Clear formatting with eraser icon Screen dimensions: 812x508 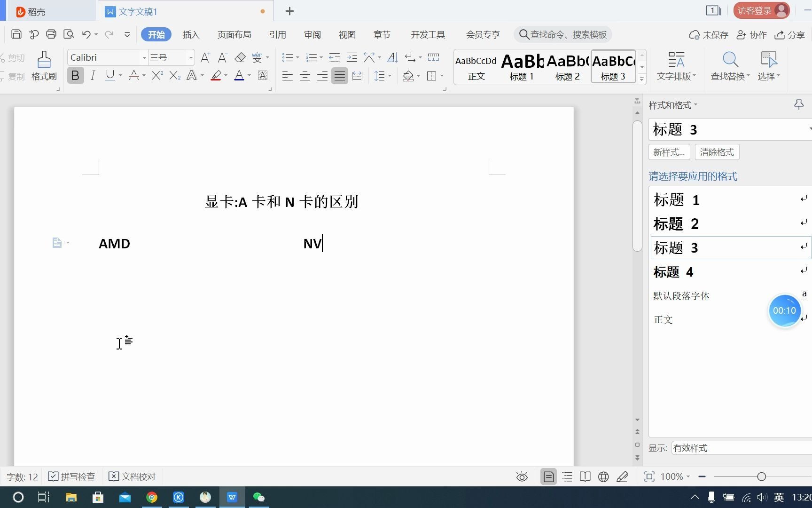click(240, 57)
